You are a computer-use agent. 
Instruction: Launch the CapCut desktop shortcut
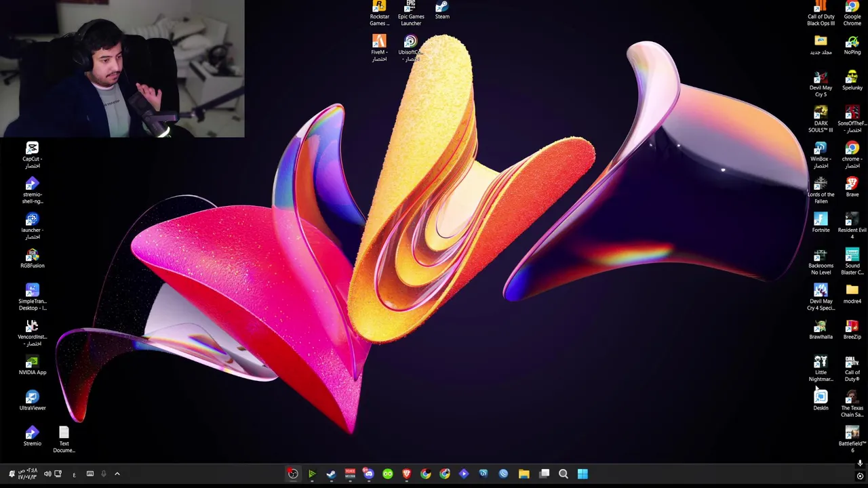(x=32, y=155)
